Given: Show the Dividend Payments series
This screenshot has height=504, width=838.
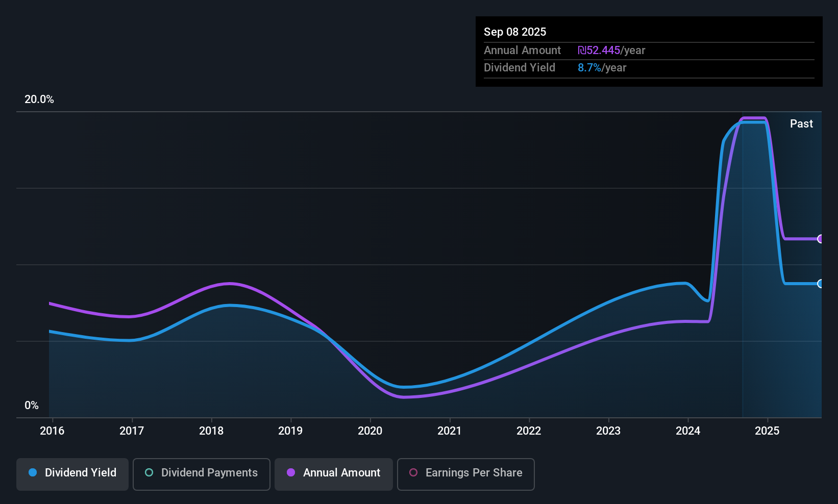Looking at the screenshot, I should pyautogui.click(x=209, y=473).
